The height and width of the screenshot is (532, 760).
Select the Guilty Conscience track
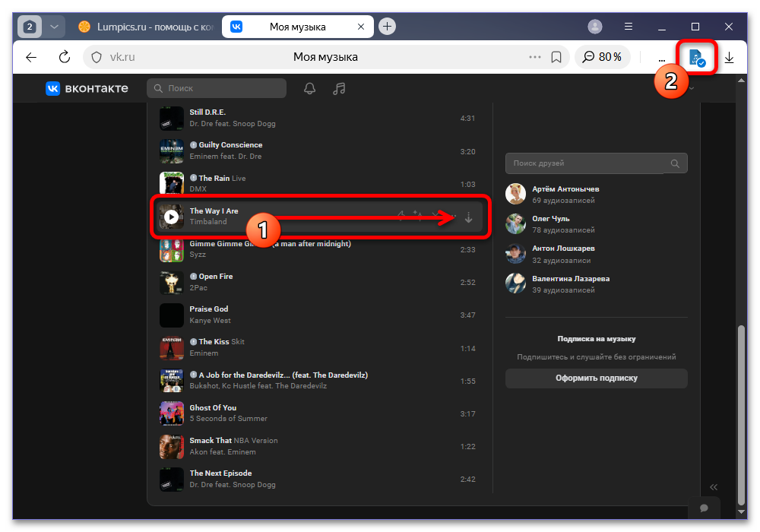coord(231,145)
